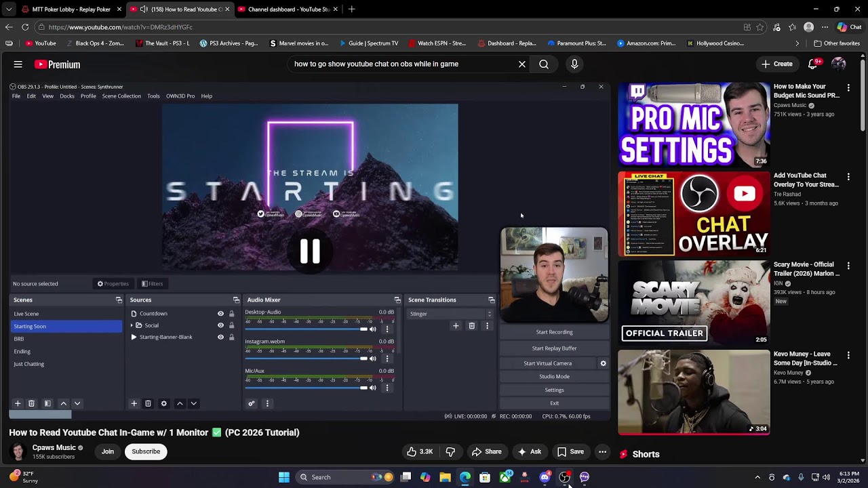868x488 pixels.
Task: Open the Other favorites folder
Action: (x=837, y=43)
